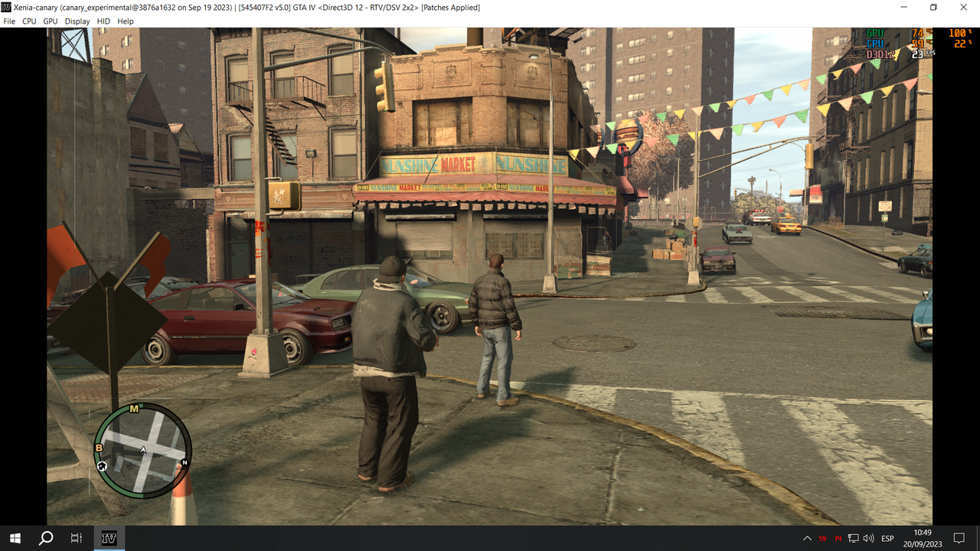
Task: Restore down the Xenia-canary window
Action: click(x=933, y=7)
